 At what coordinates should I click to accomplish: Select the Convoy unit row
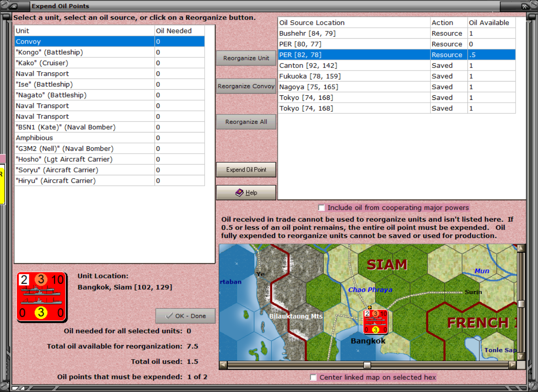pyautogui.click(x=109, y=42)
